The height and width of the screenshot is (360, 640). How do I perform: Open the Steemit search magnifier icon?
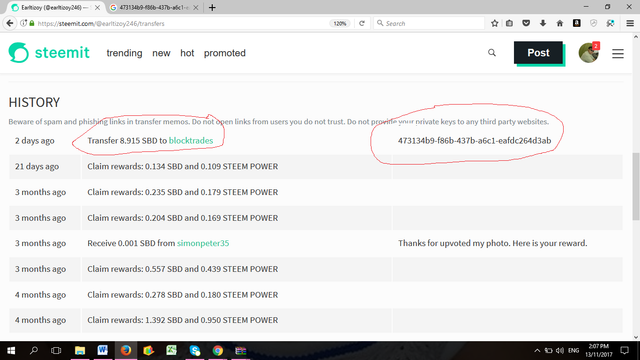click(492, 53)
